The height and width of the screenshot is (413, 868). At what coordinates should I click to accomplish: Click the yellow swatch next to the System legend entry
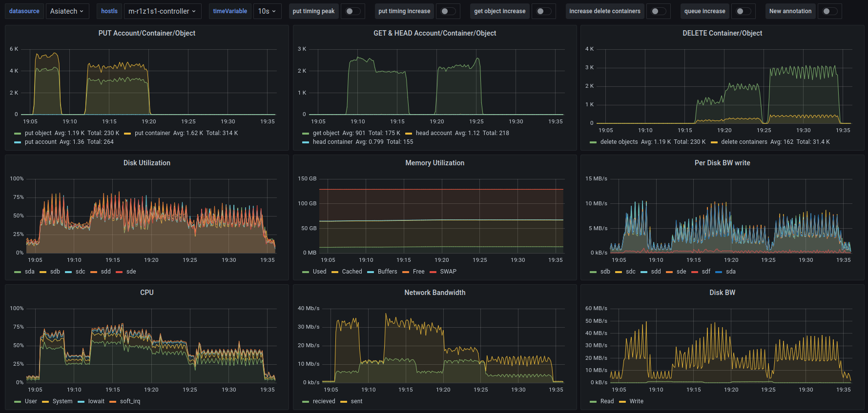(45, 402)
